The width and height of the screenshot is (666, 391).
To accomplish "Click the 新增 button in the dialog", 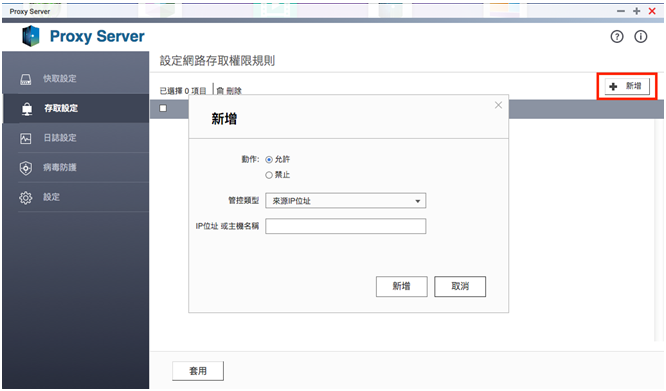I will pyautogui.click(x=401, y=287).
